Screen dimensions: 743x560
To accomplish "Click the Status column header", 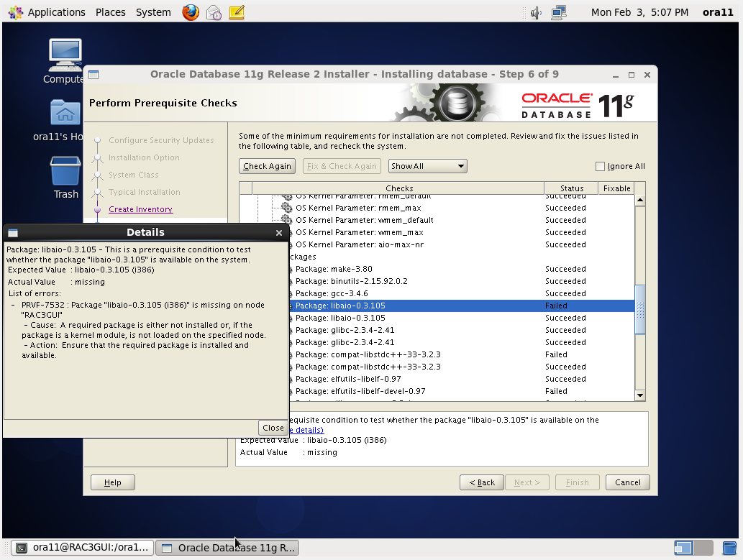I will click(x=571, y=188).
